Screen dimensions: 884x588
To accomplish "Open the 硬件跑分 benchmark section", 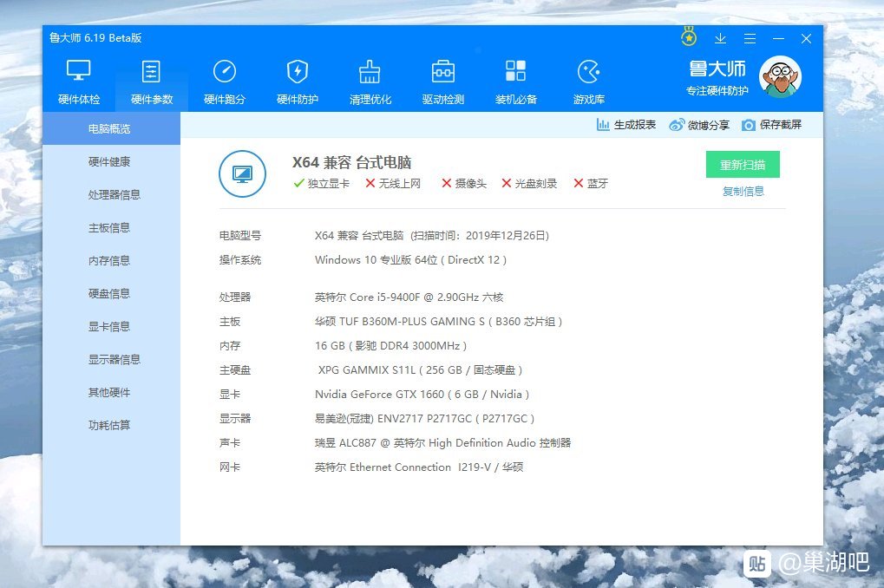I will pos(225,82).
